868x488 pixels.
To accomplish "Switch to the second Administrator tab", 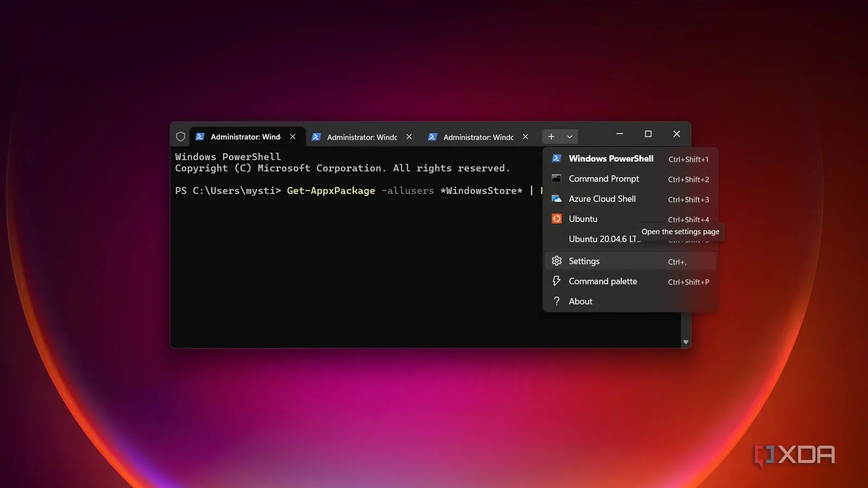I will [x=362, y=137].
